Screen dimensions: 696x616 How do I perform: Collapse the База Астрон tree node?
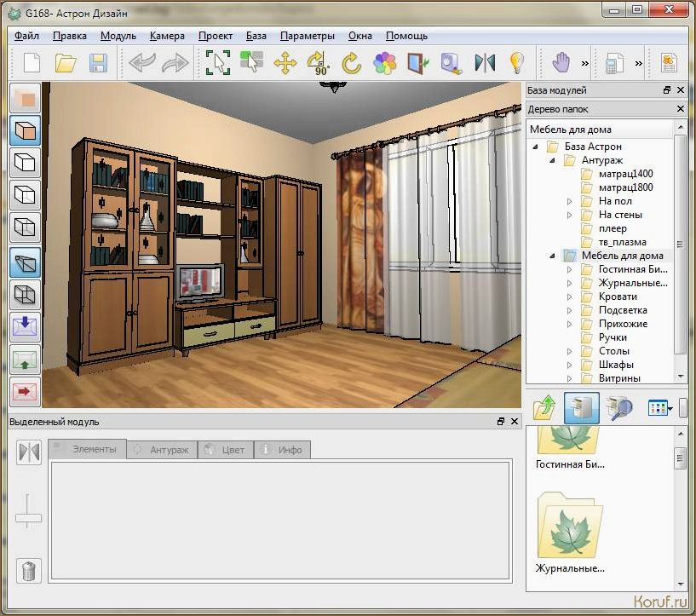pos(535,147)
